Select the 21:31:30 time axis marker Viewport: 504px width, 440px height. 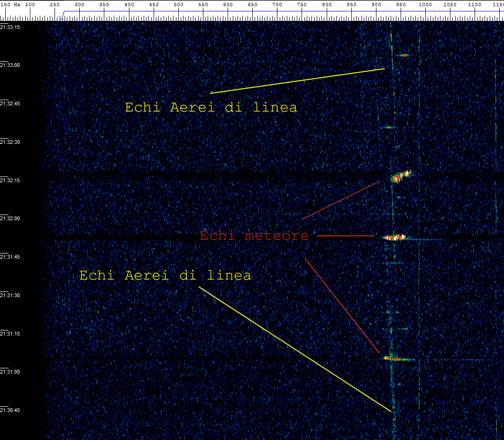[x=10, y=295]
